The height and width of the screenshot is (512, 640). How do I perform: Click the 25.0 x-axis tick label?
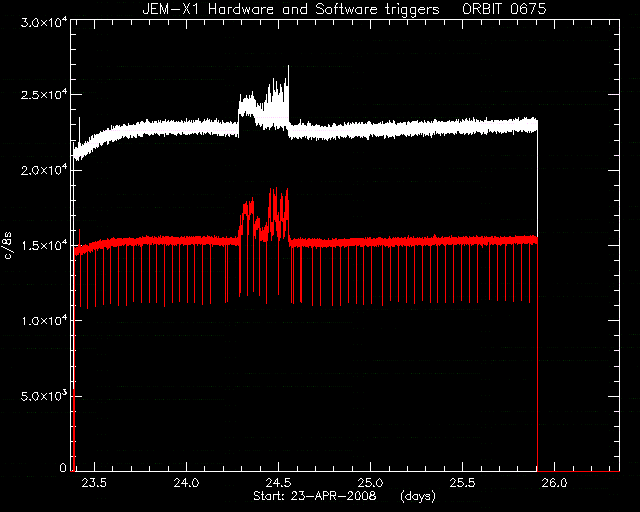tap(371, 483)
